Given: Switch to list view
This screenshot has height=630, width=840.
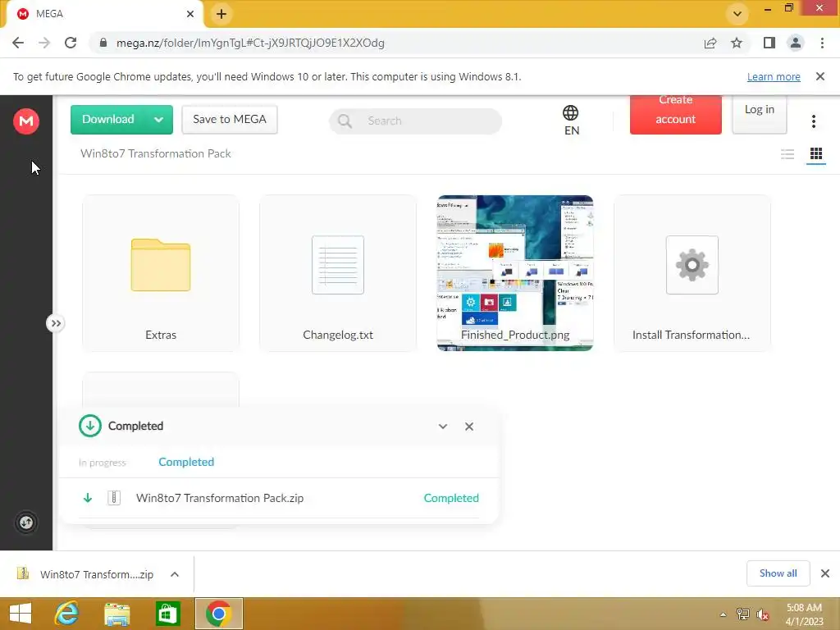Looking at the screenshot, I should (787, 154).
